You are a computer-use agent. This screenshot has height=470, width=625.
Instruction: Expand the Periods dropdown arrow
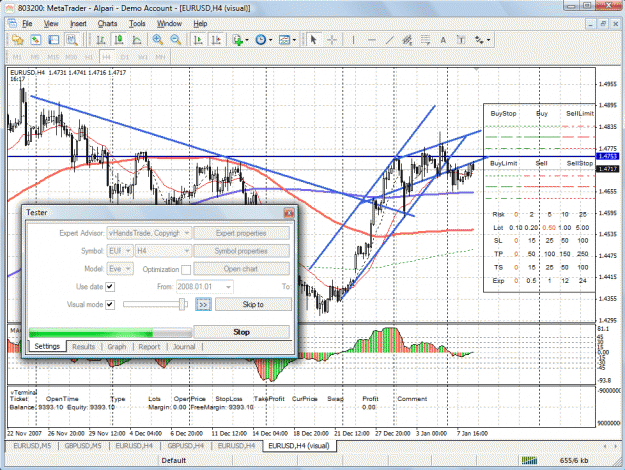tap(271, 40)
